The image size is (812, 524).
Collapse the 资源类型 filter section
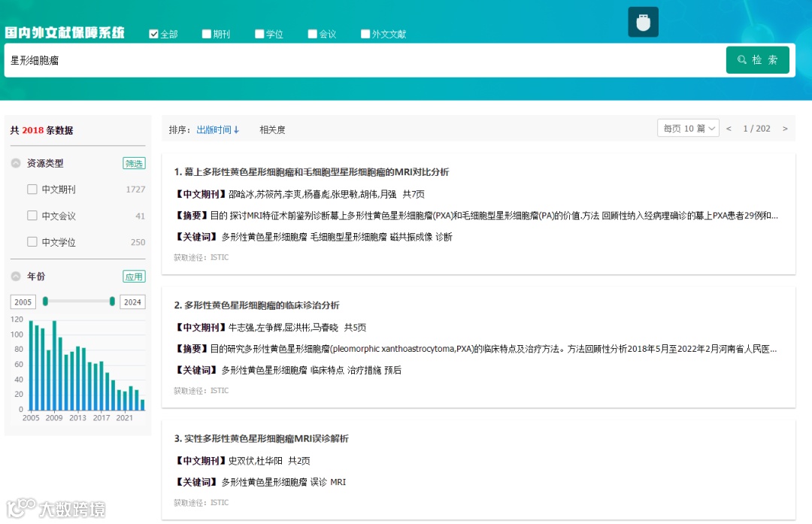click(15, 163)
